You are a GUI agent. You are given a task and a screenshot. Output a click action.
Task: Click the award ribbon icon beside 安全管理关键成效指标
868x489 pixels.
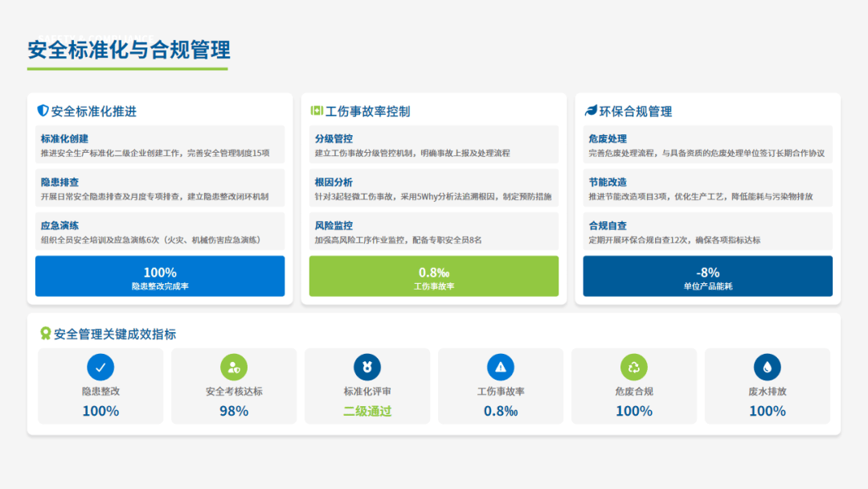(46, 334)
